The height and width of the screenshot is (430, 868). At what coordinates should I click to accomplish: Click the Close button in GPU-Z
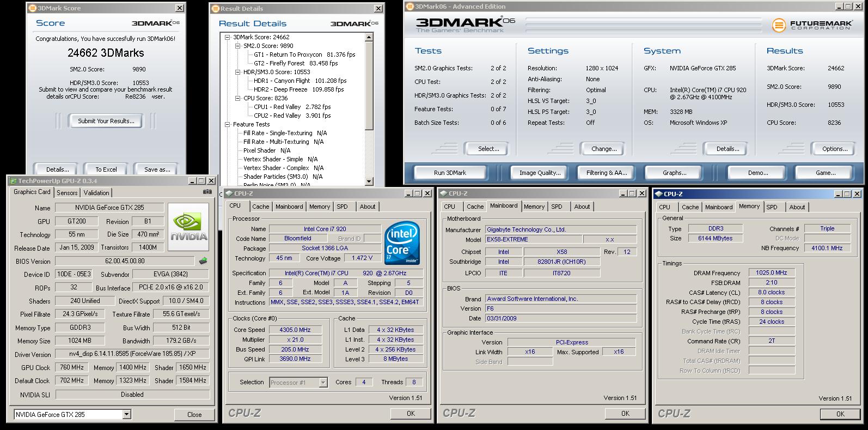(x=194, y=415)
